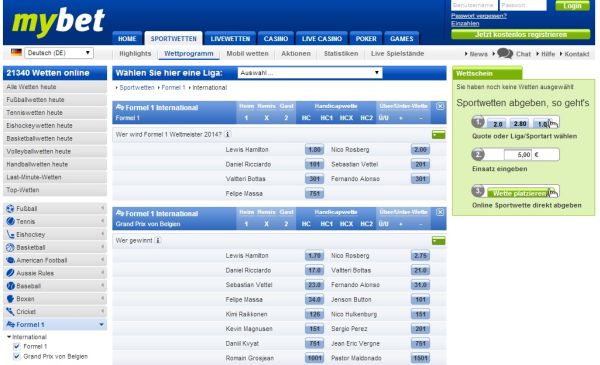
Task: Click green ticket icon in Wer gewinnt row
Action: (439, 241)
